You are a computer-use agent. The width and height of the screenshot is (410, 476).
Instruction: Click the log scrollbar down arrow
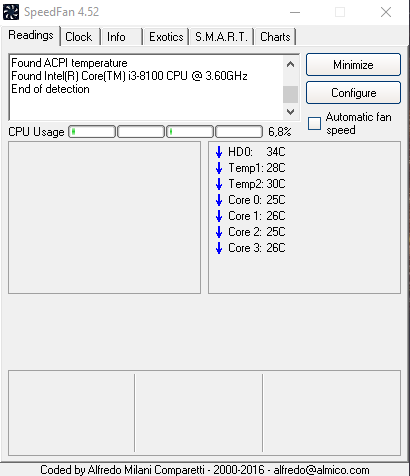point(290,112)
